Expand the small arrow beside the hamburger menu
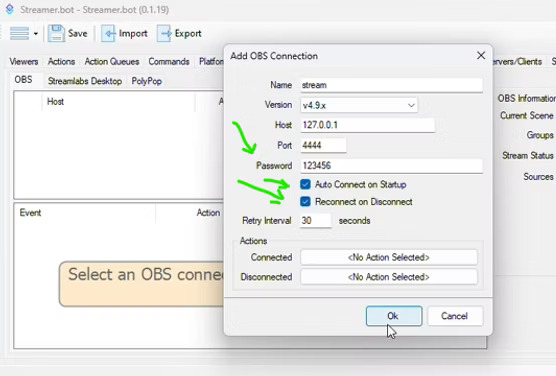 36,34
